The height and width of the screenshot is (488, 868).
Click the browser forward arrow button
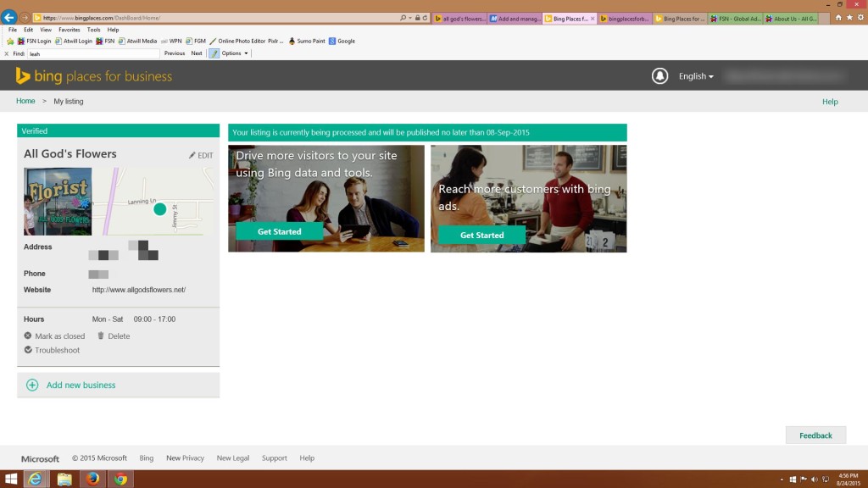(25, 18)
